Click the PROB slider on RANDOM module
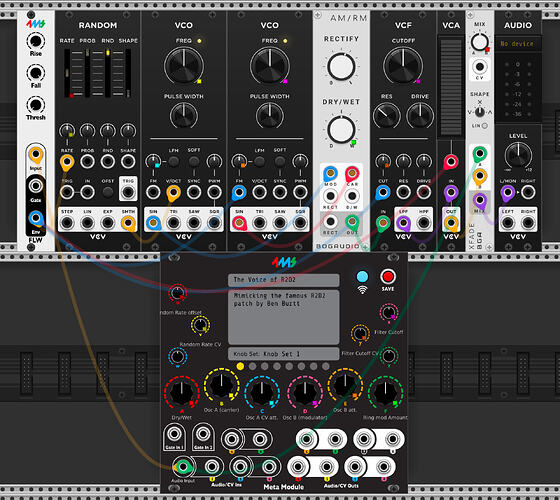560x500 pixels. coord(87,73)
